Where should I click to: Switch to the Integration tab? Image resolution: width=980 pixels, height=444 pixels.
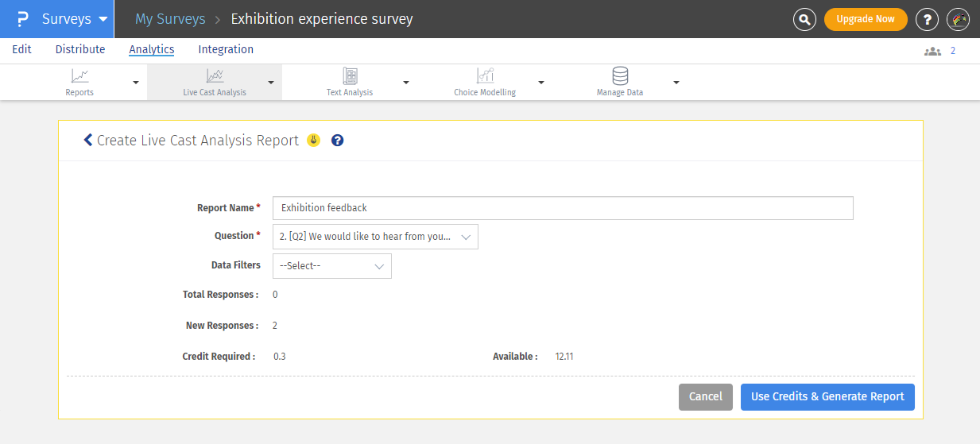pyautogui.click(x=226, y=49)
